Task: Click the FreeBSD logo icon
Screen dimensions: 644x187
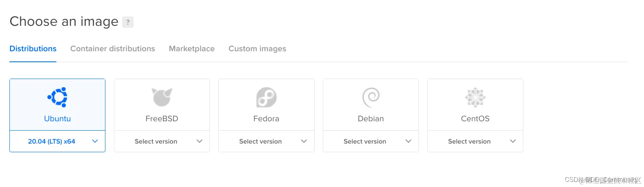Action: pos(162,97)
